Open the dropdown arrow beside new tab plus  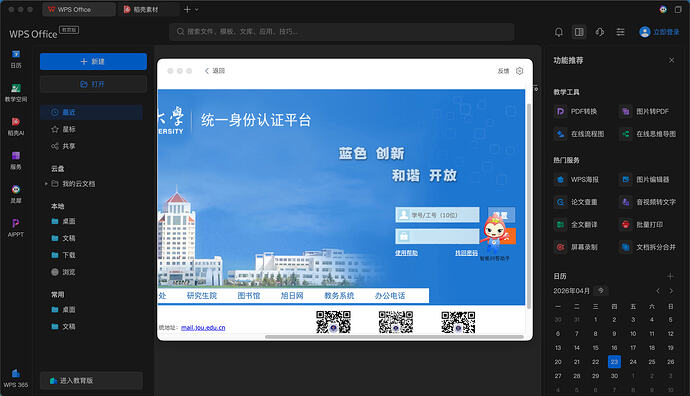pos(197,9)
